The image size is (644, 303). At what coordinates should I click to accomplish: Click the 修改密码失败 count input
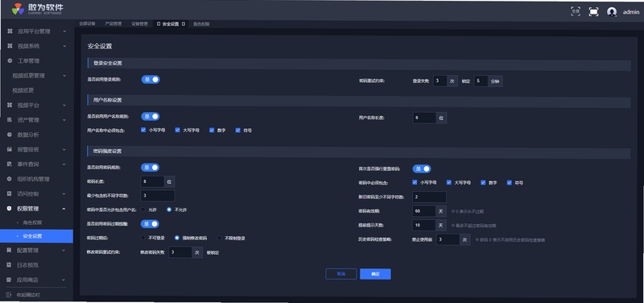pyautogui.click(x=180, y=252)
